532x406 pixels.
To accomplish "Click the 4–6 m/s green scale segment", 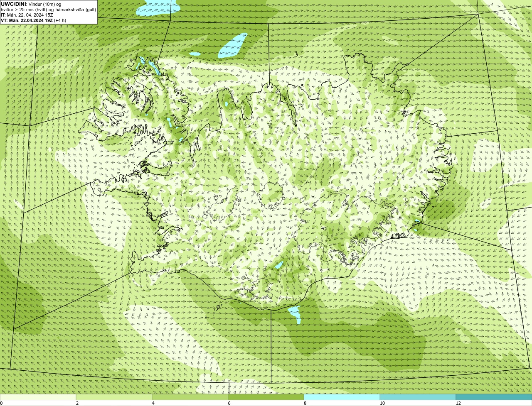I will [190, 397].
